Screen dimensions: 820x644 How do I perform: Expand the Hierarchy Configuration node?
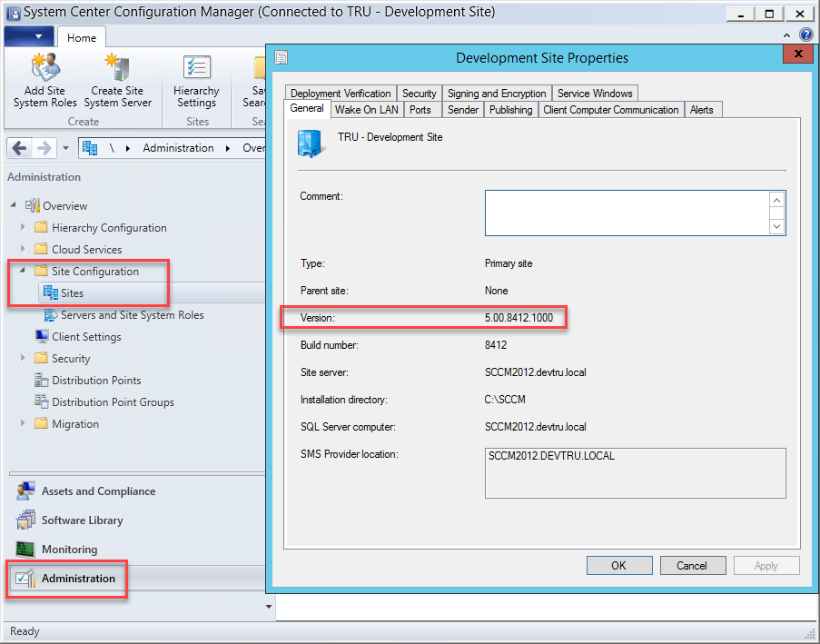23,227
